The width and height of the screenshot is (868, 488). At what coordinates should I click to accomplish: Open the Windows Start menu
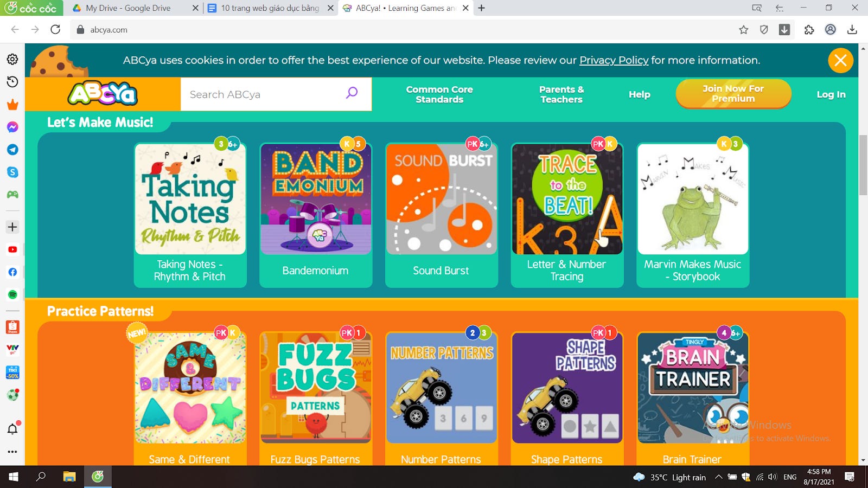pyautogui.click(x=13, y=477)
